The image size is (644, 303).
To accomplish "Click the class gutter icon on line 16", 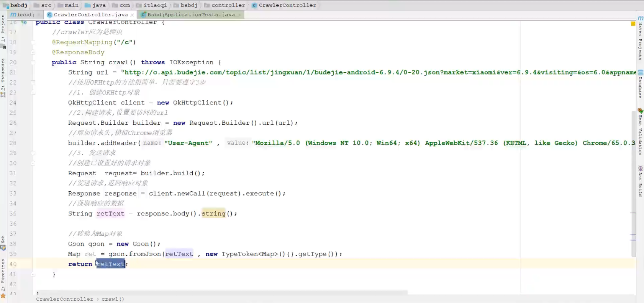I will click(24, 22).
